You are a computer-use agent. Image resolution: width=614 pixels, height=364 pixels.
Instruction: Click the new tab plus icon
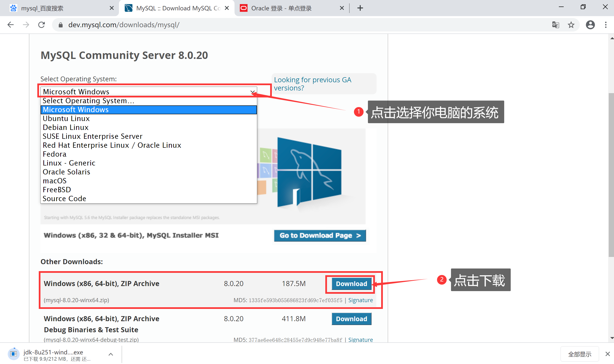tap(360, 8)
